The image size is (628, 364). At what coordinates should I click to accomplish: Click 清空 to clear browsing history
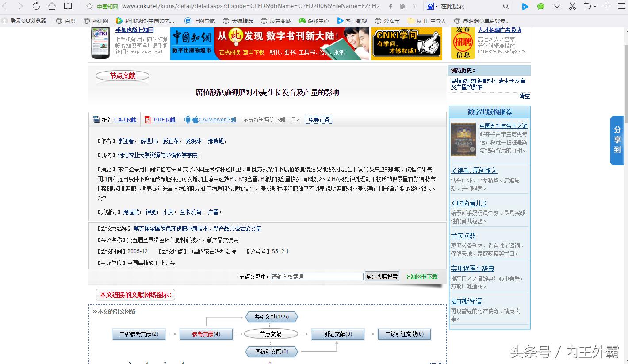(x=524, y=96)
